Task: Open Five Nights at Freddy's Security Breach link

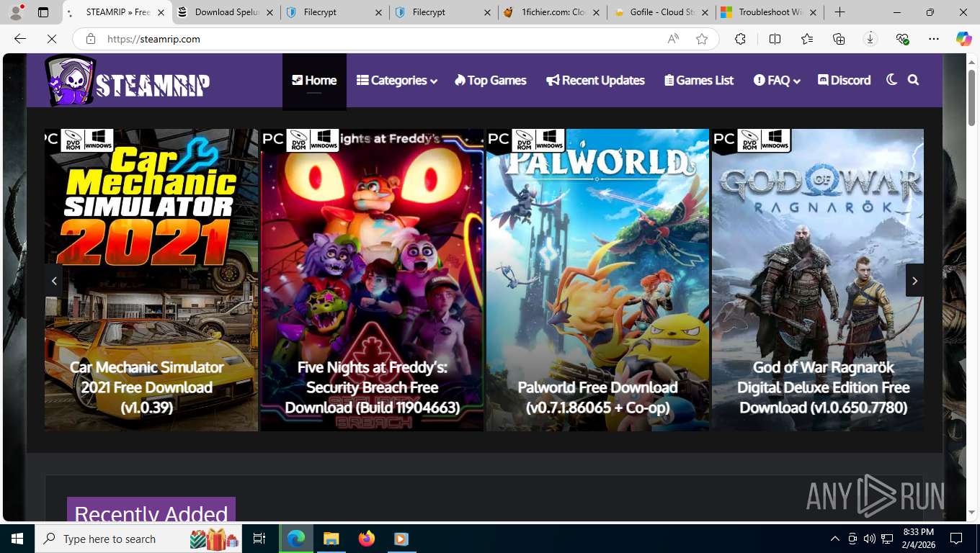Action: pyautogui.click(x=372, y=387)
